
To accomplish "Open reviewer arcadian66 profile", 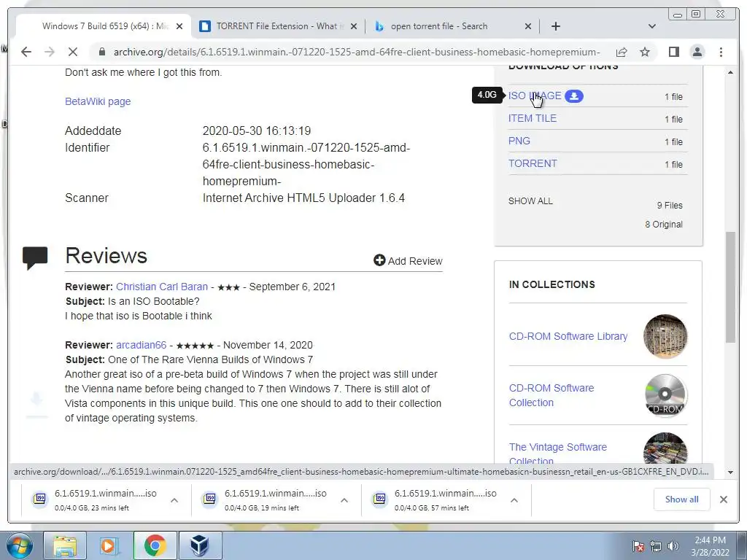I will point(141,345).
